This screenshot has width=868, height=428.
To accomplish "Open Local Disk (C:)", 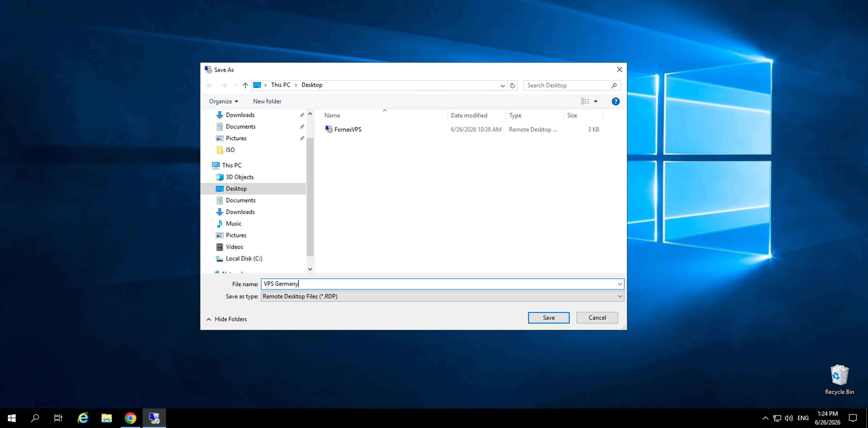I will point(244,259).
